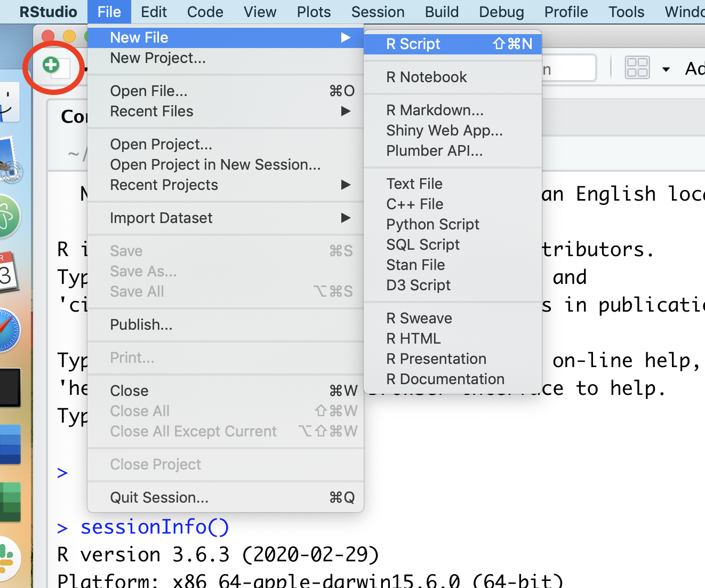Open the Calendar app in the dock
Screen dimensions: 705x588
click(8, 273)
